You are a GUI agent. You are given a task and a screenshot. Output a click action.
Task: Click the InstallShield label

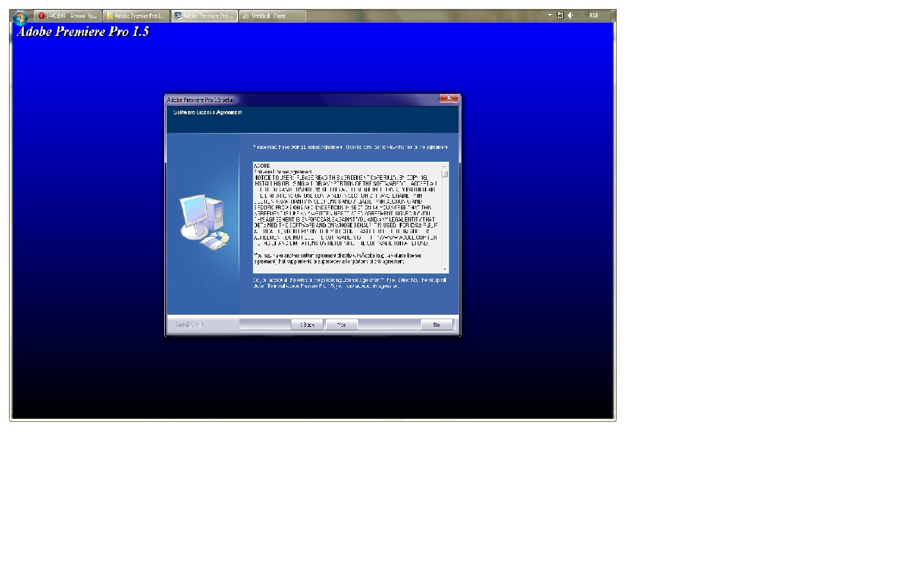coord(190,325)
